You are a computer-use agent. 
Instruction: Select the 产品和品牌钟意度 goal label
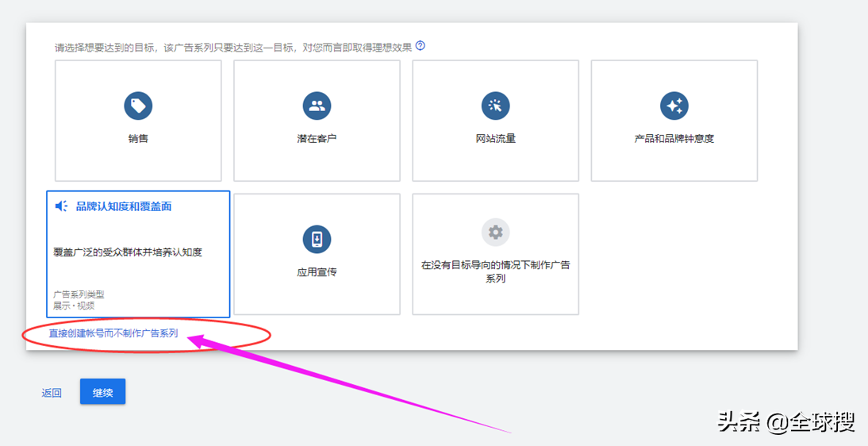(x=674, y=139)
